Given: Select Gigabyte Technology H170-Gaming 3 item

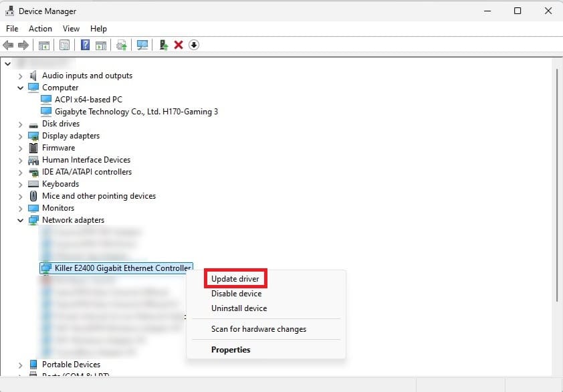Looking at the screenshot, I should click(136, 112).
